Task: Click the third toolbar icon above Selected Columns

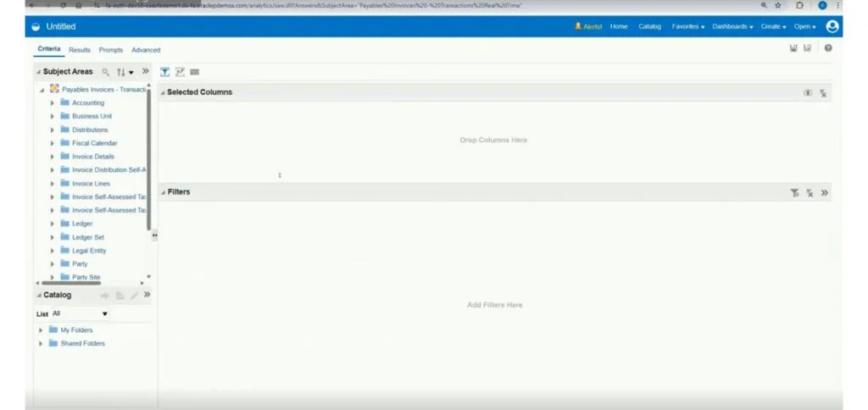Action: click(194, 72)
